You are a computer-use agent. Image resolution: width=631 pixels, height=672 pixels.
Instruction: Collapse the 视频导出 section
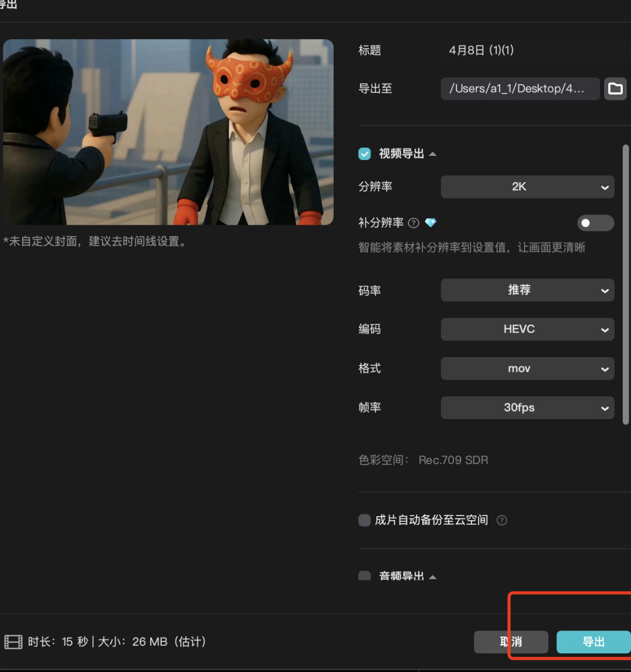click(x=432, y=154)
